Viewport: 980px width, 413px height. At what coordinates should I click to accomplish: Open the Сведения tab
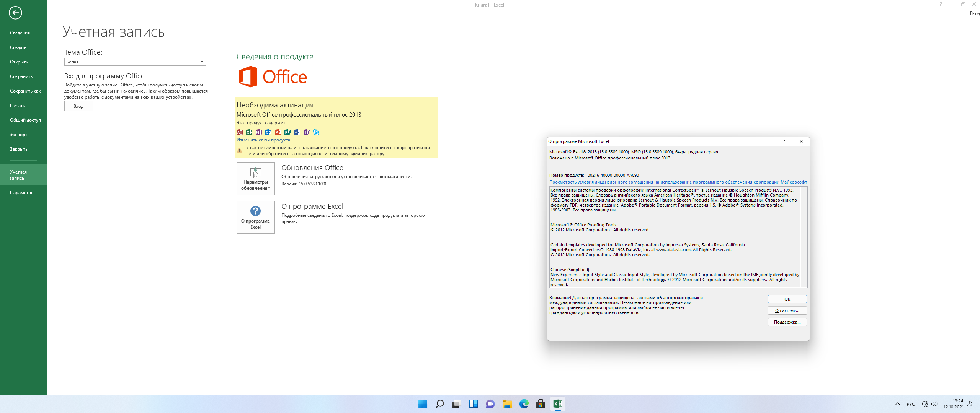pos(23,33)
